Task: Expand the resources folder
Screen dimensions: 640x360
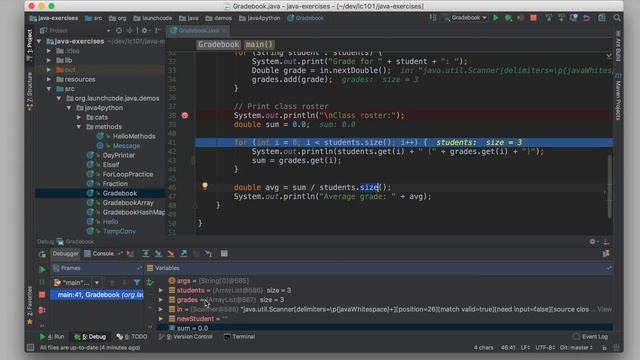Action: click(49, 79)
